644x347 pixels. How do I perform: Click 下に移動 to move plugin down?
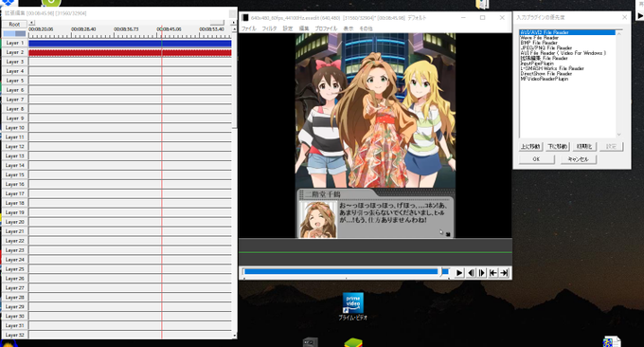pos(557,146)
